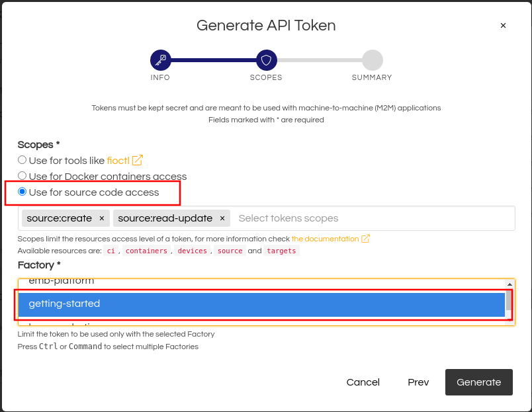Go back with the Prev button
The width and height of the screenshot is (532, 412).
coord(418,382)
